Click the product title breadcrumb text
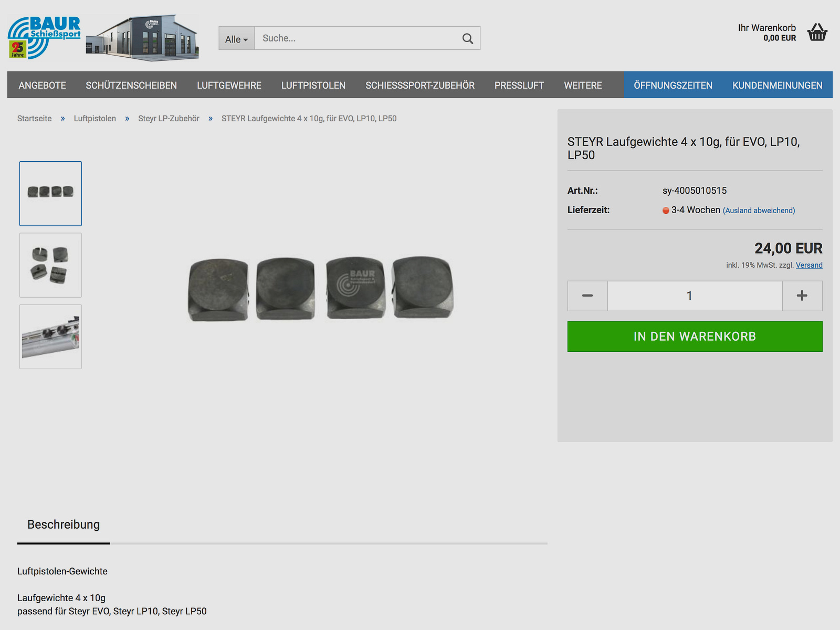 tap(309, 119)
